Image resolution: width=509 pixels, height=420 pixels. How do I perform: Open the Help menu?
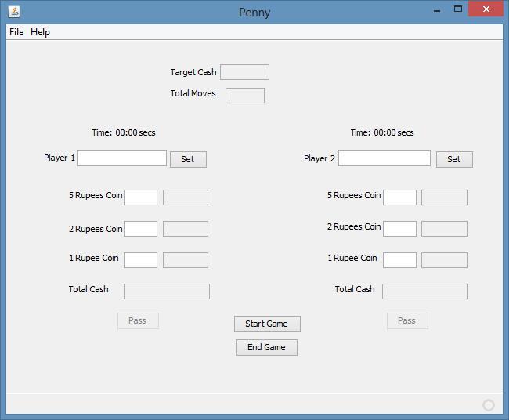pyautogui.click(x=40, y=32)
